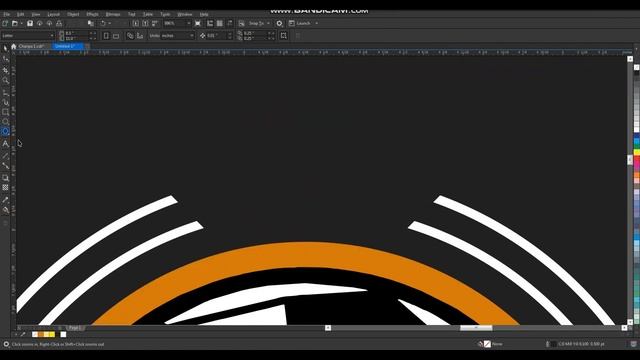The image size is (640, 360).
Task: Select the Text tool
Action: pos(5,144)
